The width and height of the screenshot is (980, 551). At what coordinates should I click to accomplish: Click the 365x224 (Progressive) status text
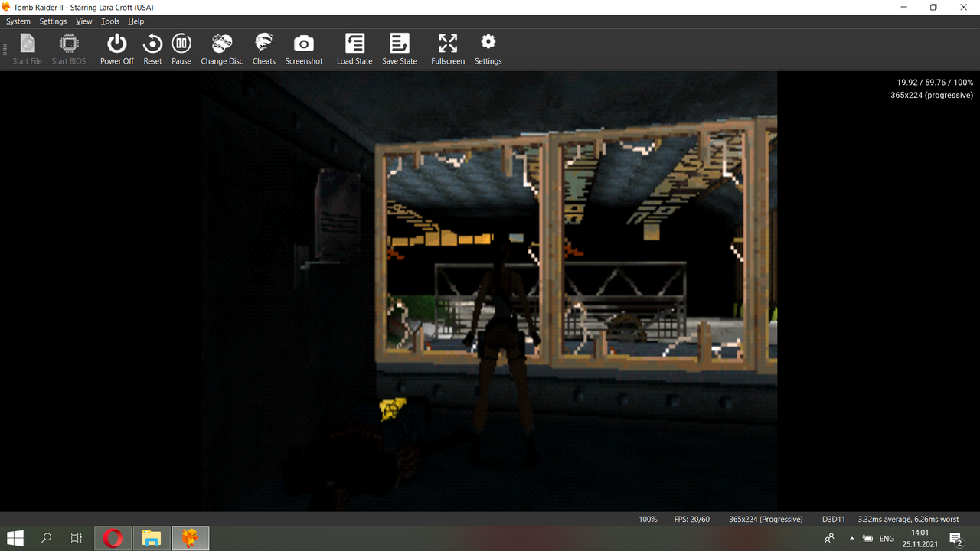tap(766, 519)
